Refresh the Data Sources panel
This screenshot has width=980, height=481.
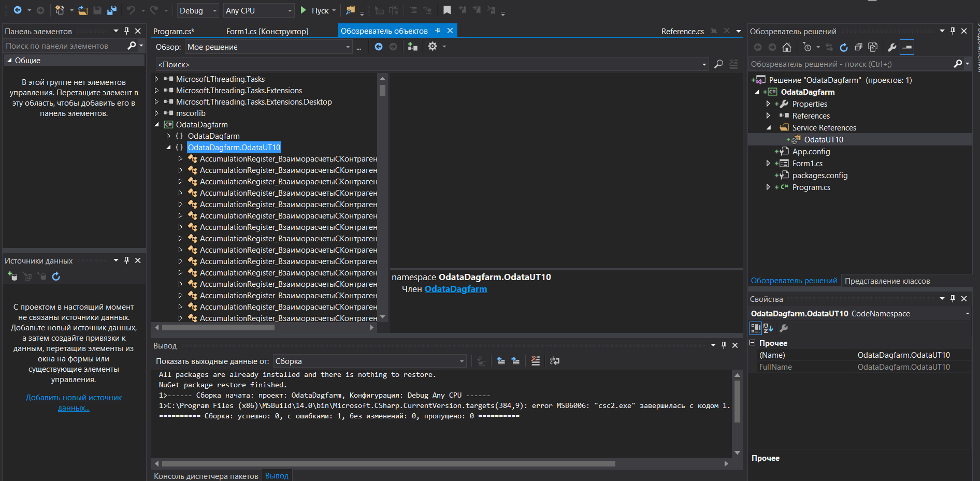point(56,276)
